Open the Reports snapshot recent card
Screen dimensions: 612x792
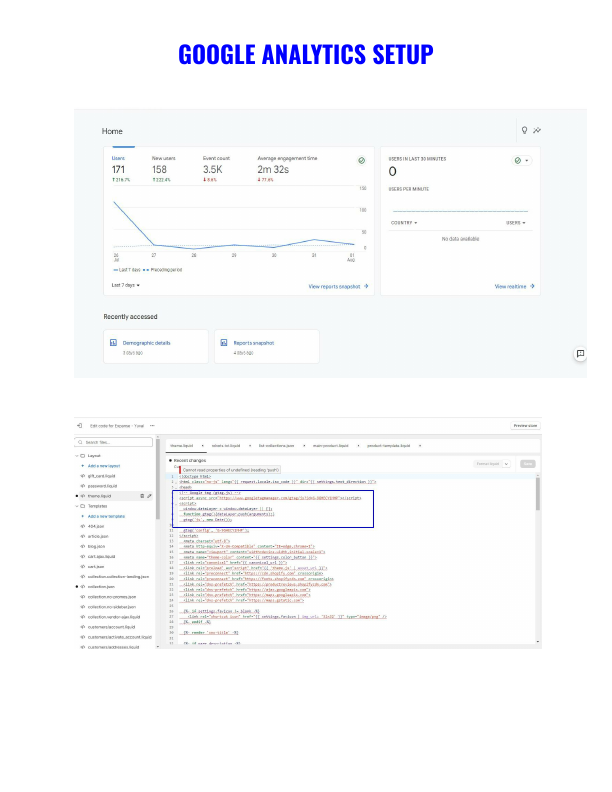click(267, 346)
